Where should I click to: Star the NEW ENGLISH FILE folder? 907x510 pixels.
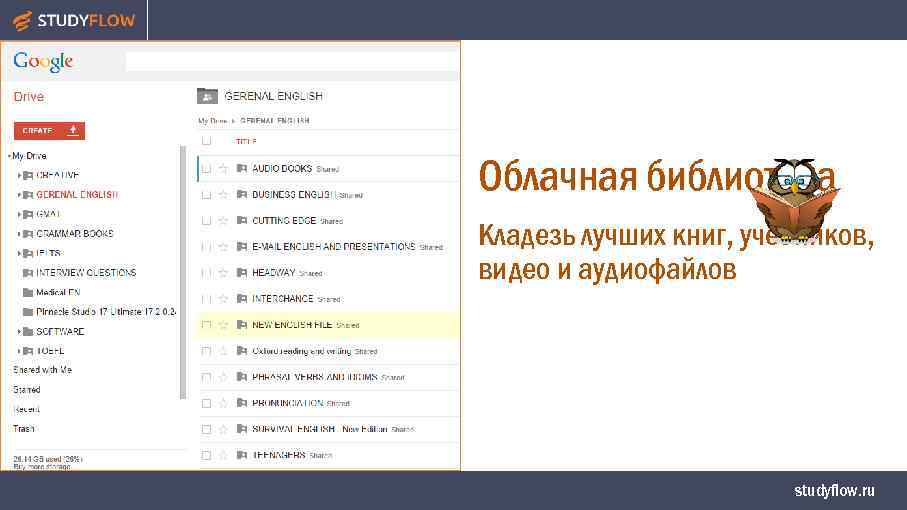[223, 325]
